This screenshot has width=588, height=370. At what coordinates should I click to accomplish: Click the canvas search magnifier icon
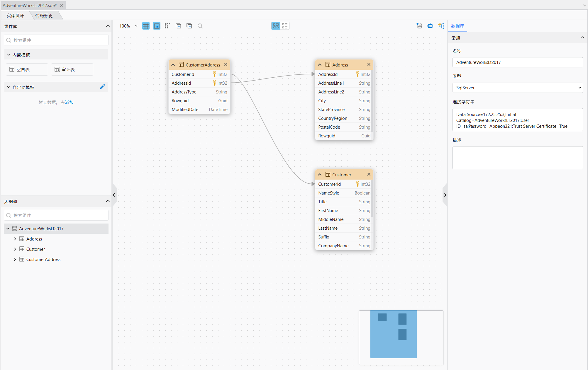[x=200, y=26]
